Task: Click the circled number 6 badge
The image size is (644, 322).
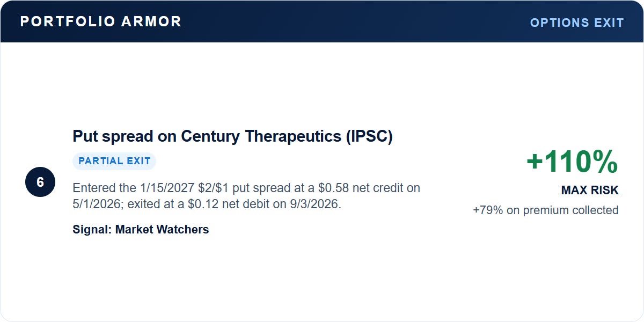Action: (x=40, y=182)
